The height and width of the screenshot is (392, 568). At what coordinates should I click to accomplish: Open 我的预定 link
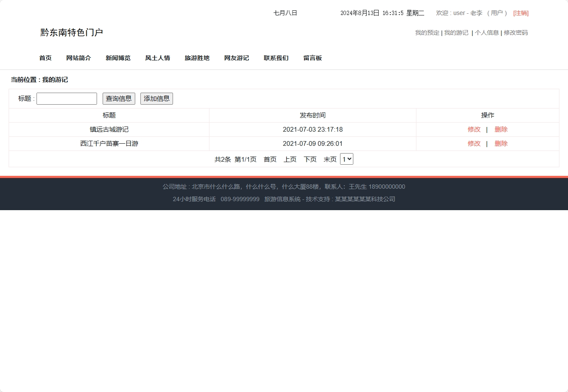[427, 33]
